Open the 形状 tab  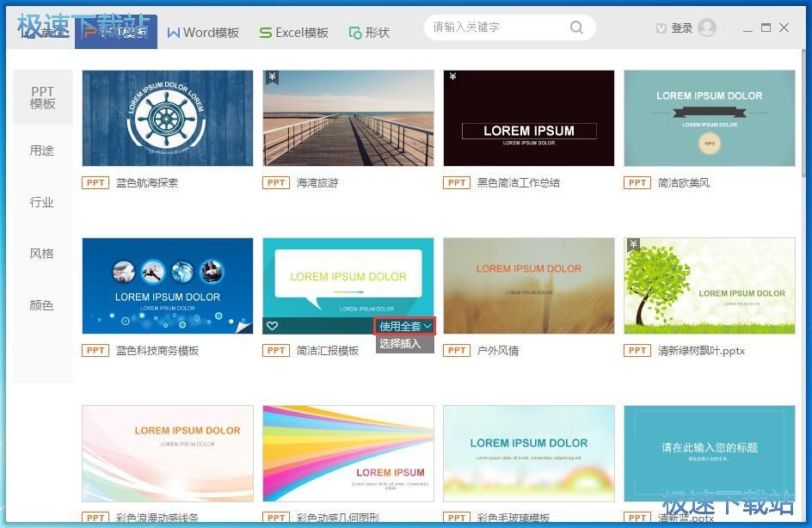369,33
